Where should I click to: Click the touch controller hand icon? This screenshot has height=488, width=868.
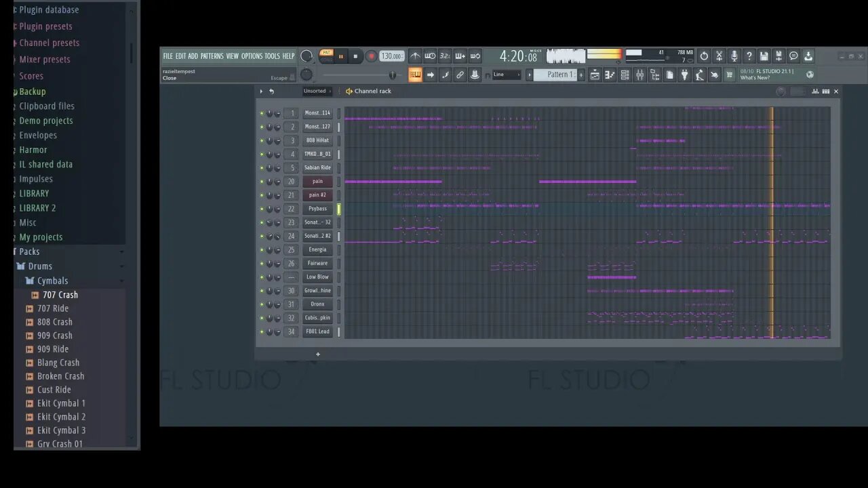[x=714, y=75]
